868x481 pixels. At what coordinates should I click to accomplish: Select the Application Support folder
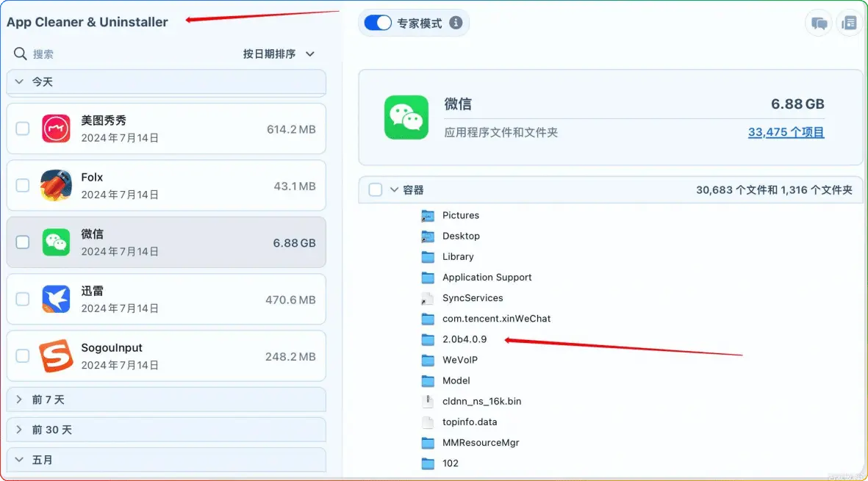pos(487,278)
